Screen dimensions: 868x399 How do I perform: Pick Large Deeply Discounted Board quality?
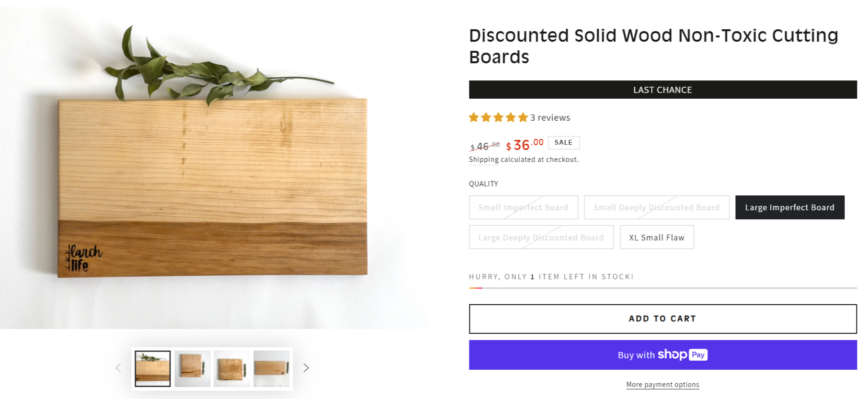pos(541,238)
